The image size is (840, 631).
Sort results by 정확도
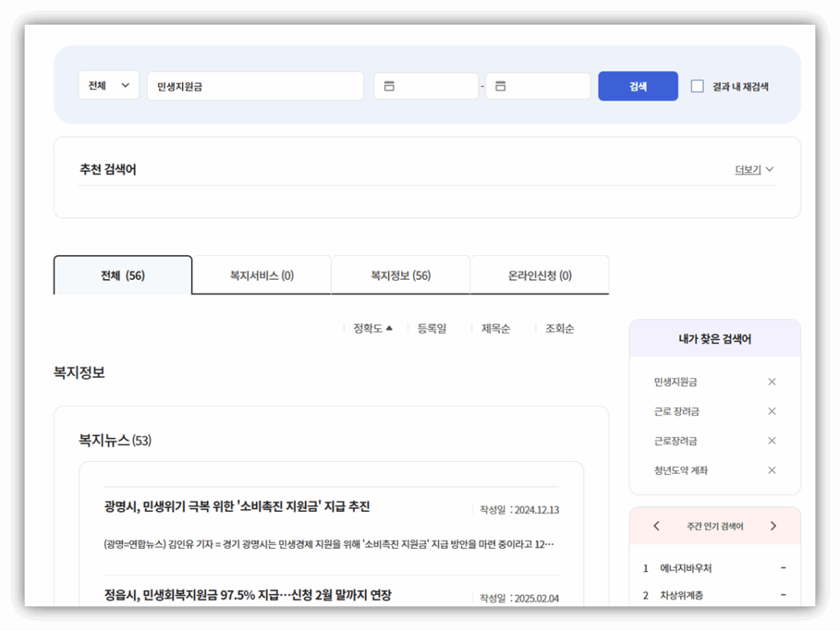tap(373, 328)
